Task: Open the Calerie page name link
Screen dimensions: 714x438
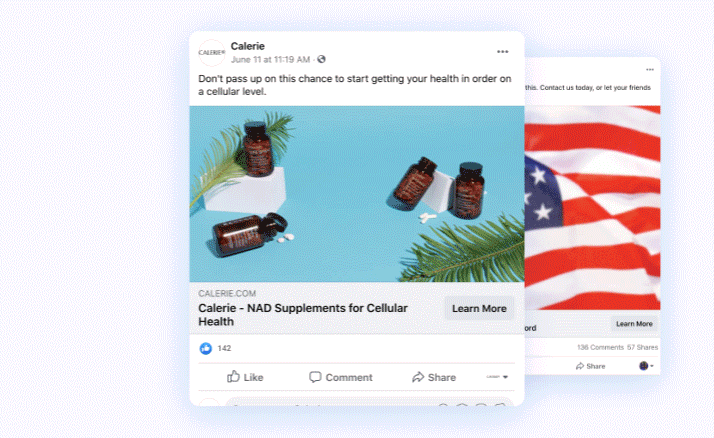Action: (x=248, y=46)
